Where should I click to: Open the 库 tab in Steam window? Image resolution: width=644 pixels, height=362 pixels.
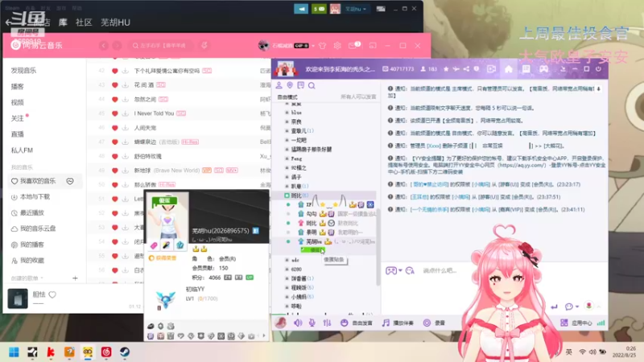(63, 23)
